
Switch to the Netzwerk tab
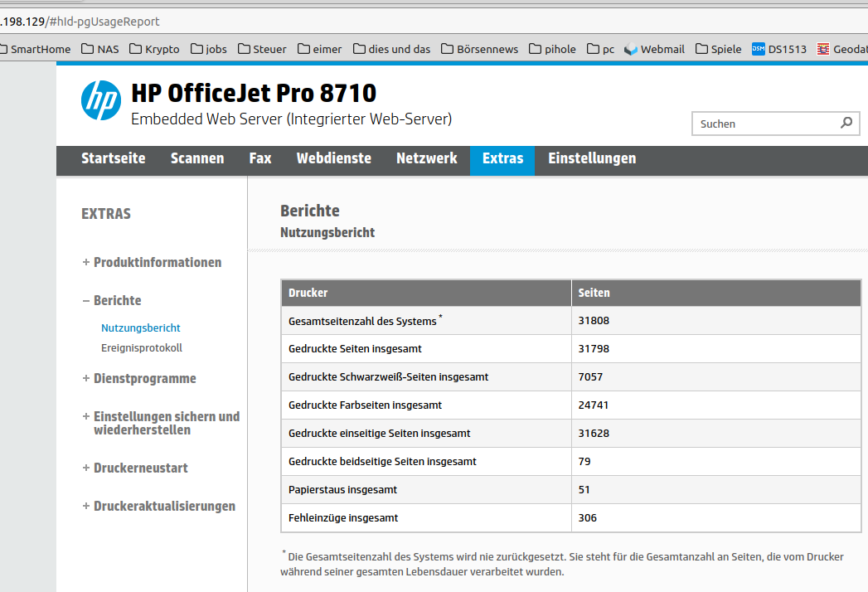(427, 158)
